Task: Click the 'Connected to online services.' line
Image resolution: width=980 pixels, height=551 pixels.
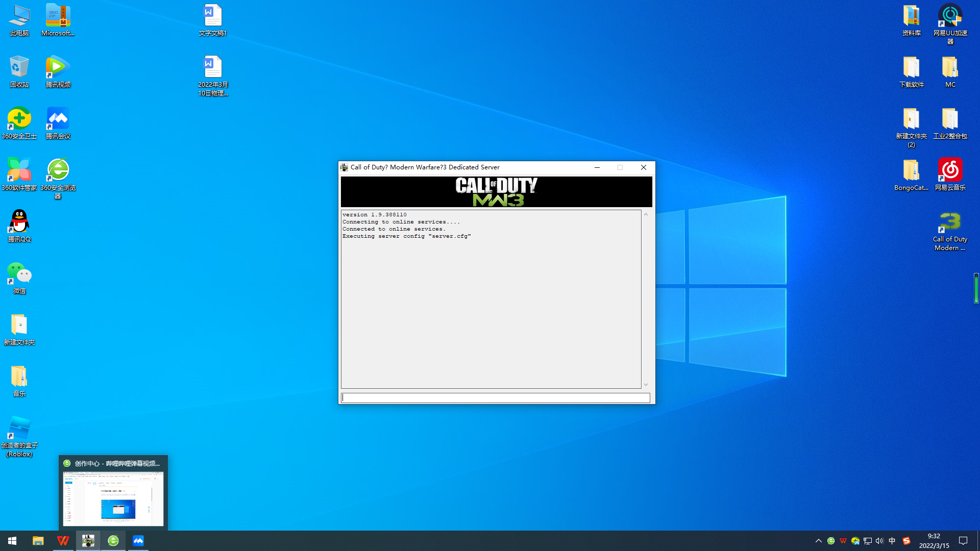Action: click(394, 229)
